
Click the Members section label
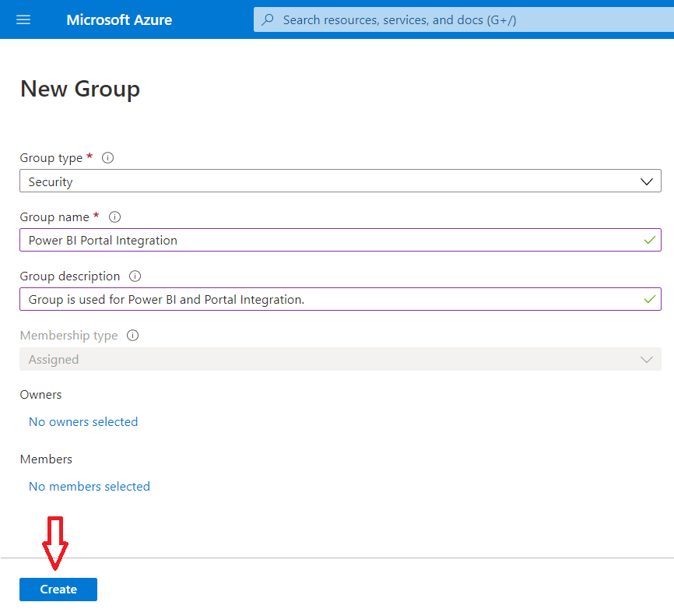click(46, 459)
